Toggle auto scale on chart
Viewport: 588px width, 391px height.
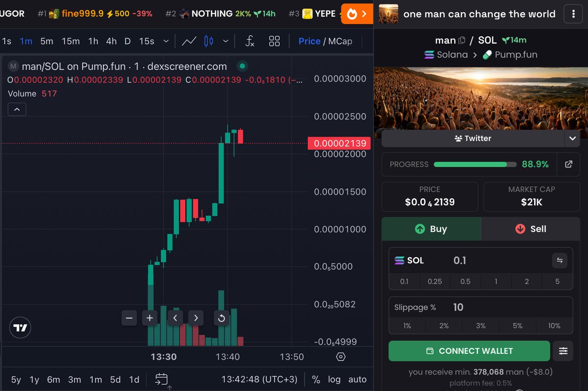[x=357, y=379]
